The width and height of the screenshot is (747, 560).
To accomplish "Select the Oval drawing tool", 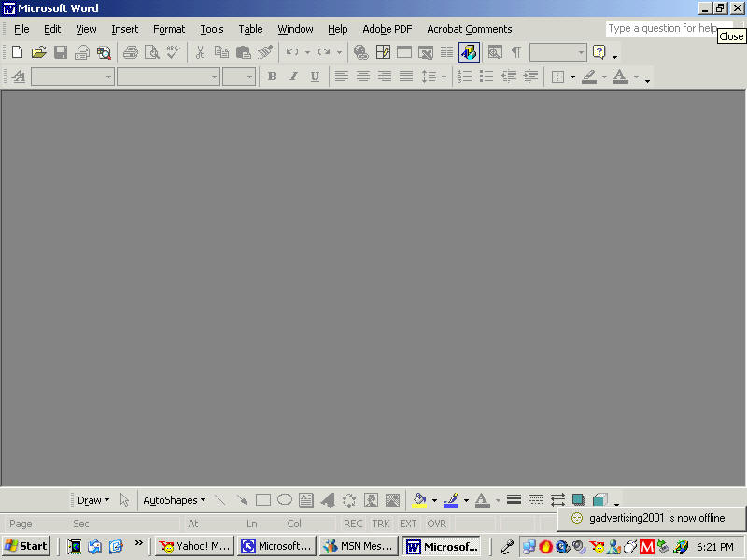I will [x=285, y=500].
